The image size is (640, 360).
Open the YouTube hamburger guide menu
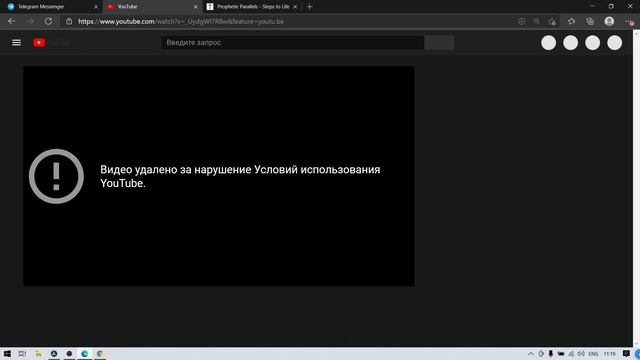[16, 42]
